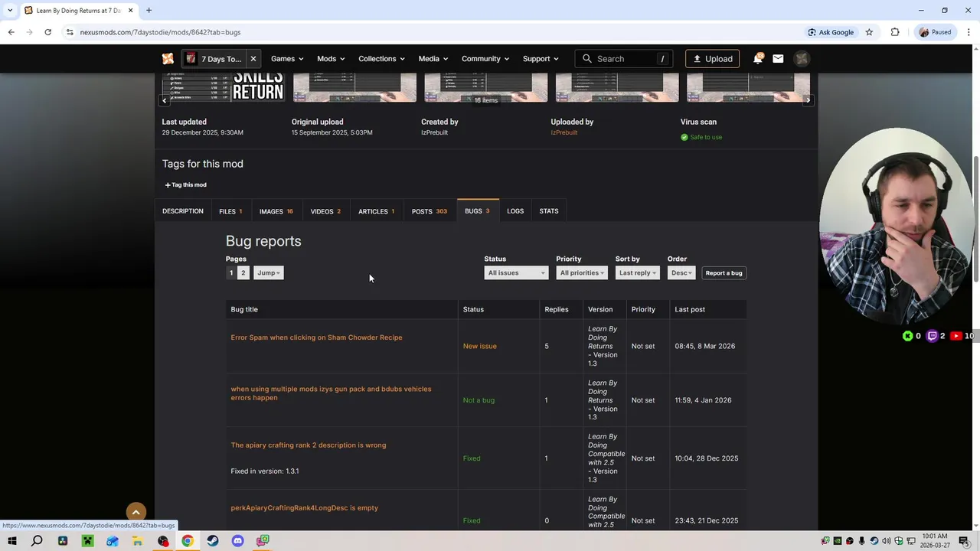Open the Windows notification center icon
Screen dimensions: 980x551
click(963, 541)
